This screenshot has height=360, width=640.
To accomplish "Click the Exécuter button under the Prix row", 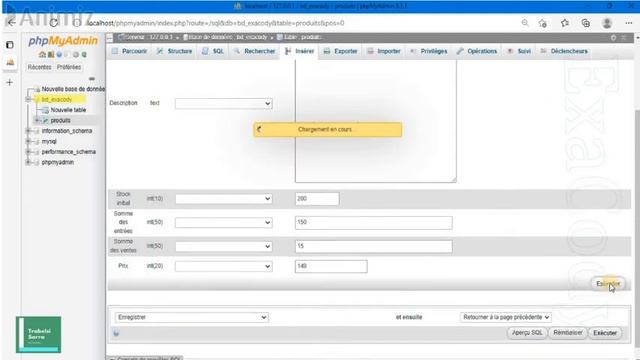I will coord(608,284).
